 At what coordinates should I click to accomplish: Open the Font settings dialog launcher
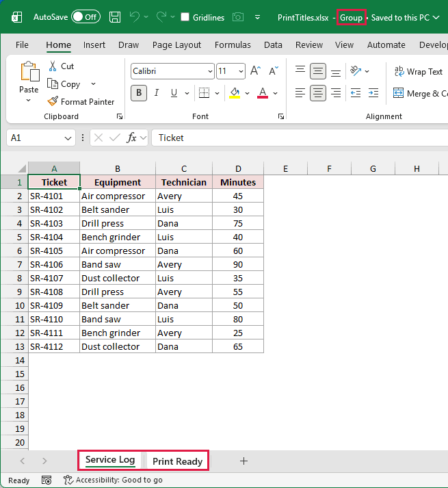point(281,116)
